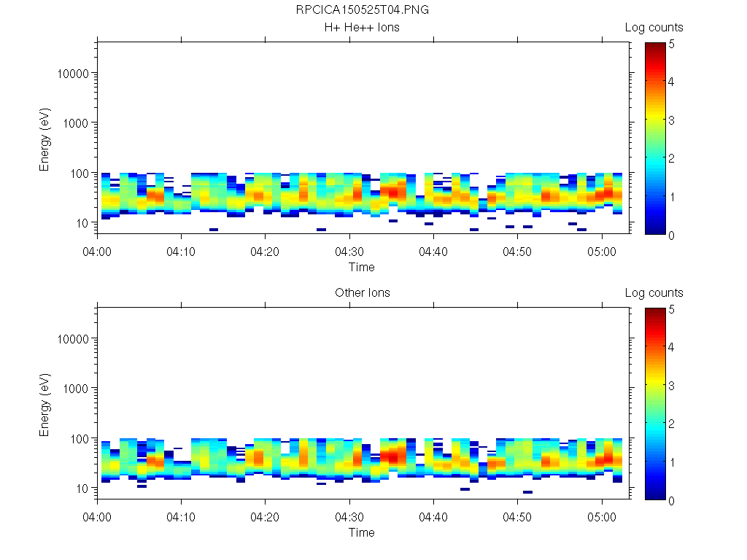Pick 04:50 time tick of Other Ions plot

(517, 517)
